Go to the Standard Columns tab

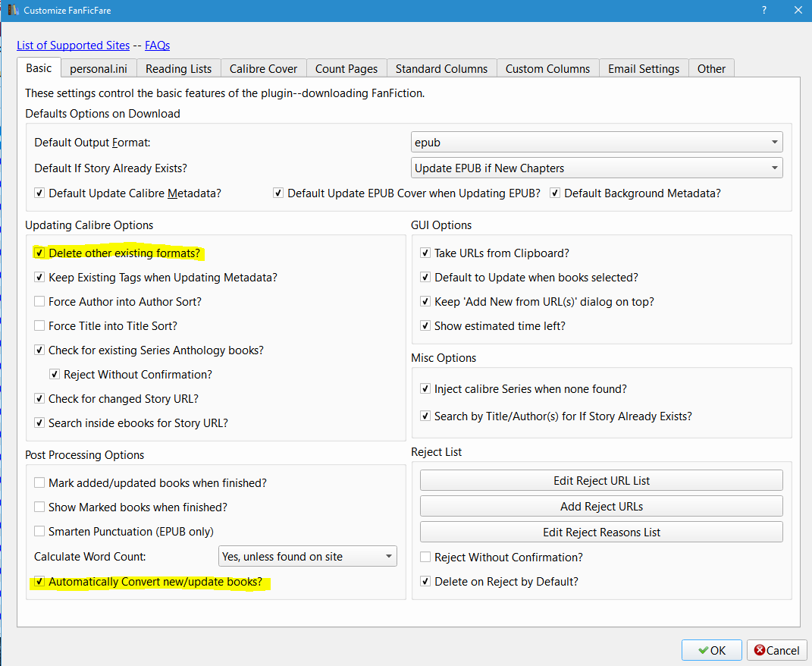(442, 68)
